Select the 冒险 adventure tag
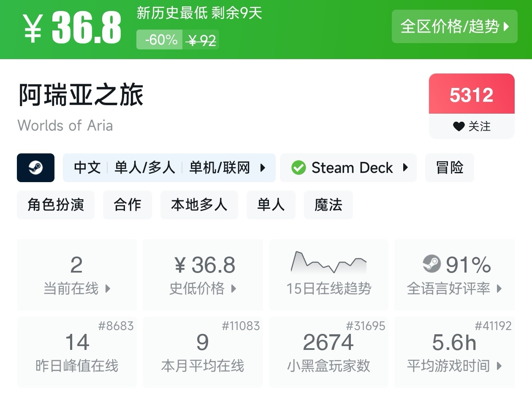Viewport: 532px width, 393px height. click(x=449, y=168)
